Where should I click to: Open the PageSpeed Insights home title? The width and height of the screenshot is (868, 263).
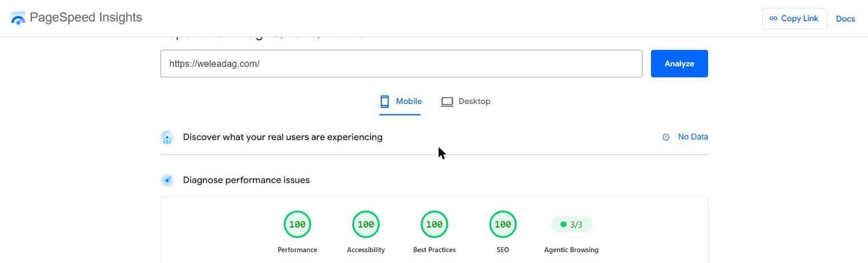[x=86, y=18]
